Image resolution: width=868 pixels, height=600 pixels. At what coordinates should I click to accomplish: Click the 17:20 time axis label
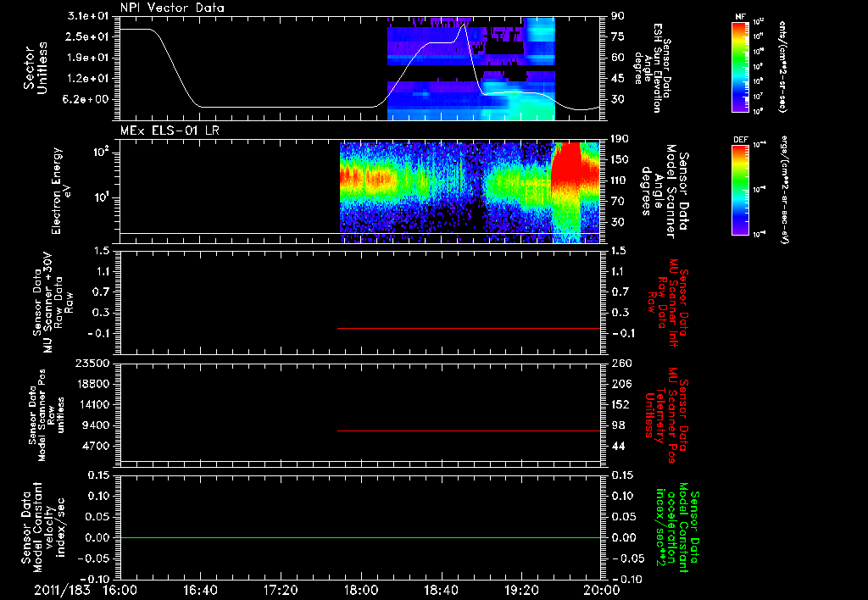pyautogui.click(x=281, y=590)
